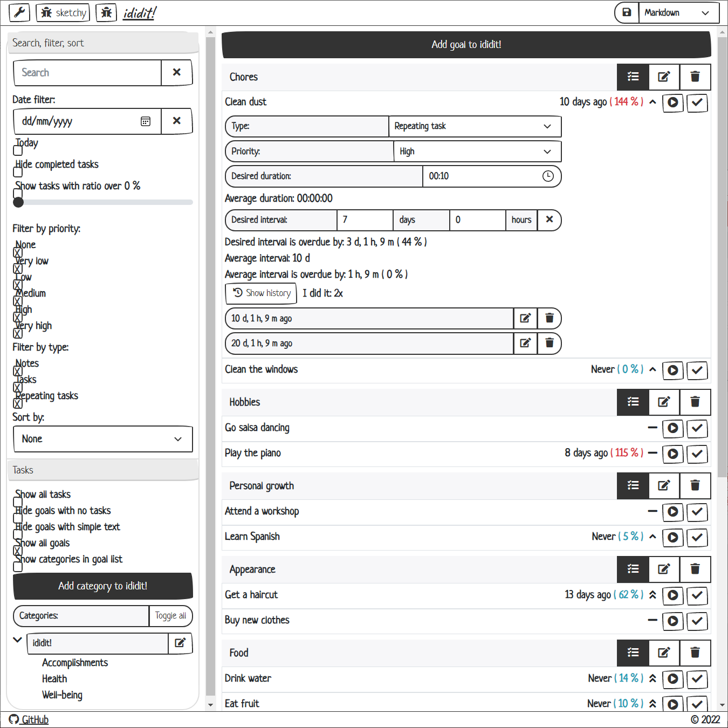The image size is (728, 728).
Task: Start timer for Play the piano
Action: 672,454
